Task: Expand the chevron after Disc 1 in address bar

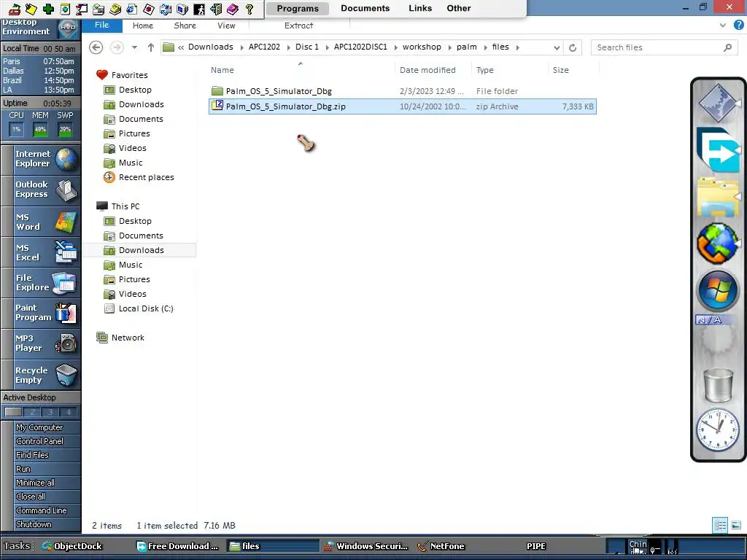Action: [x=327, y=47]
